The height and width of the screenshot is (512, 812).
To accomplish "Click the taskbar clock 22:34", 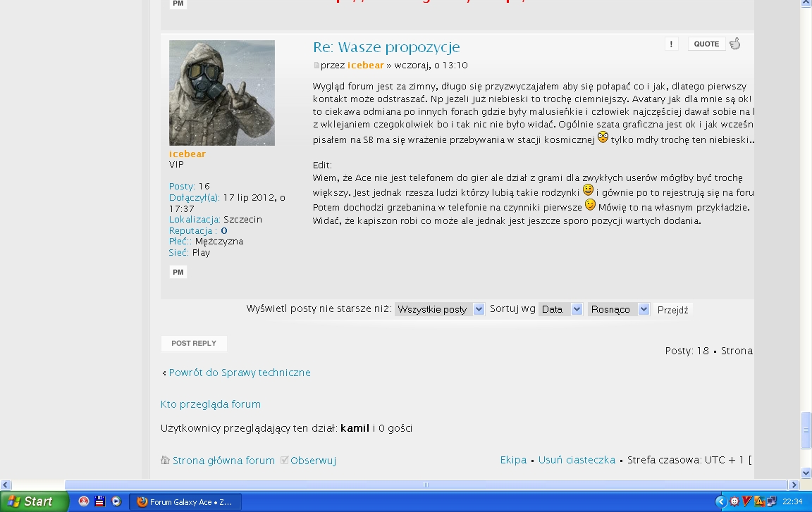I will 792,501.
